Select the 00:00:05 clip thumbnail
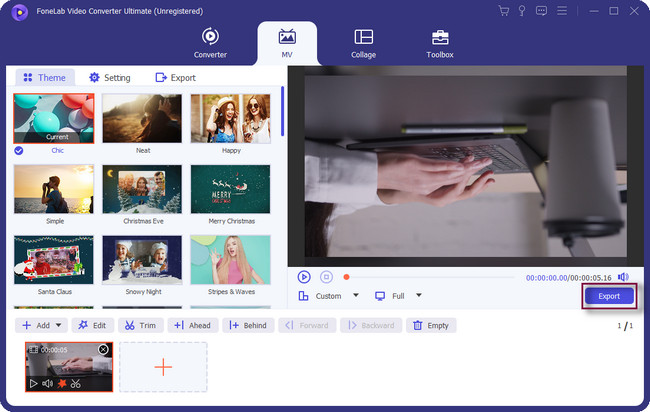 point(69,367)
